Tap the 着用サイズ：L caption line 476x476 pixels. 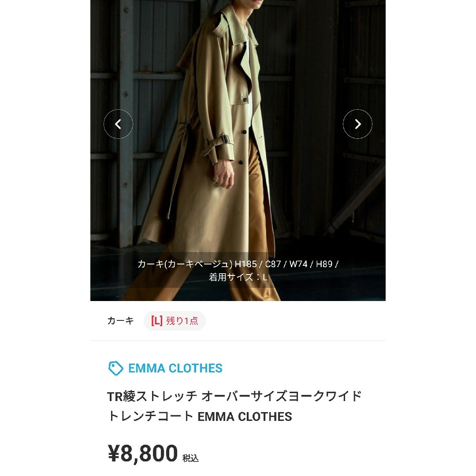pos(238,277)
